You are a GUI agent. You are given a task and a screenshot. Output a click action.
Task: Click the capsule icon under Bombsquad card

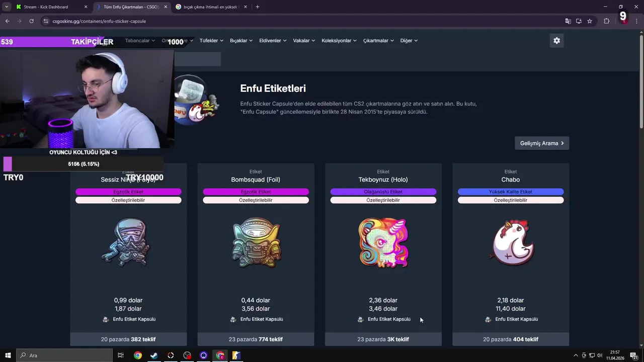[x=233, y=319]
